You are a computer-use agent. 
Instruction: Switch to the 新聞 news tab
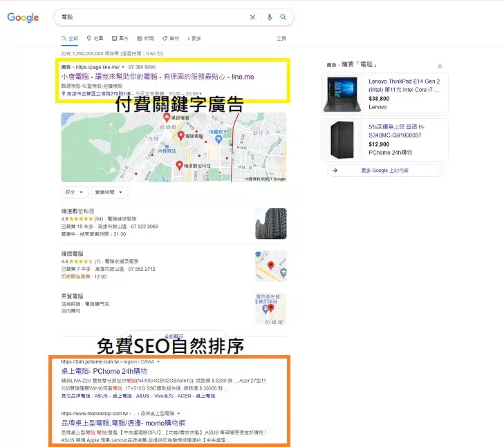pyautogui.click(x=145, y=39)
